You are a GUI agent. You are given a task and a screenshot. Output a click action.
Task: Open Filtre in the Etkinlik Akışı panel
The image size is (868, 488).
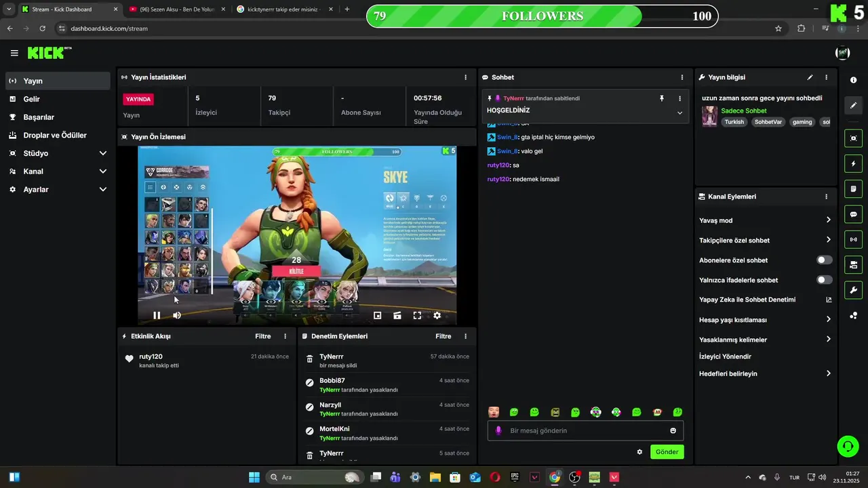(x=262, y=336)
